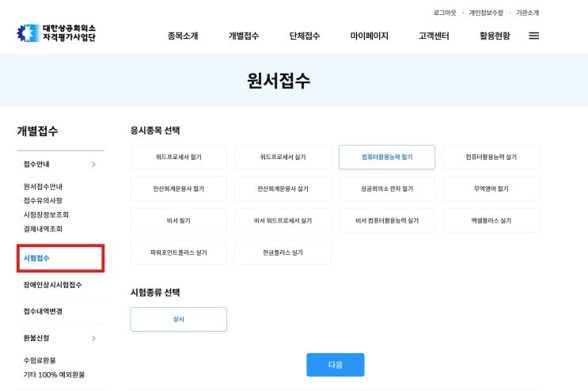The width and height of the screenshot is (588, 391).
Task: Open the hamburger menu icon
Action: [533, 36]
